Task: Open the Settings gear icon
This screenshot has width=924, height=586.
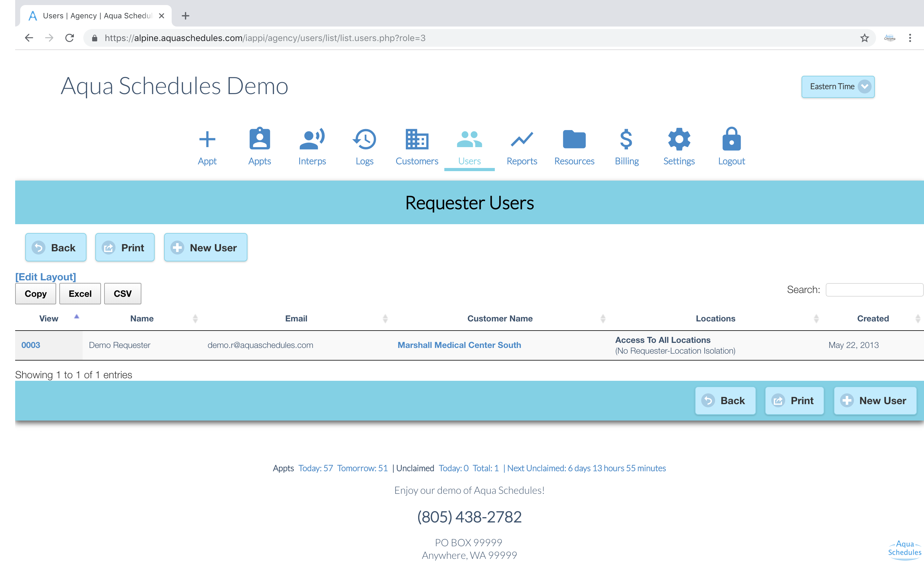Action: point(679,139)
